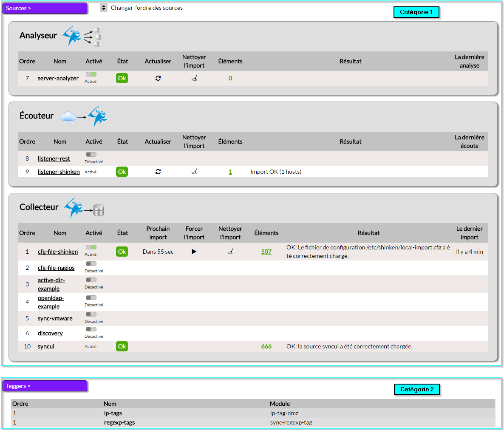This screenshot has height=430, width=504.
Task: Collapse the Sources section header
Action: point(45,8)
